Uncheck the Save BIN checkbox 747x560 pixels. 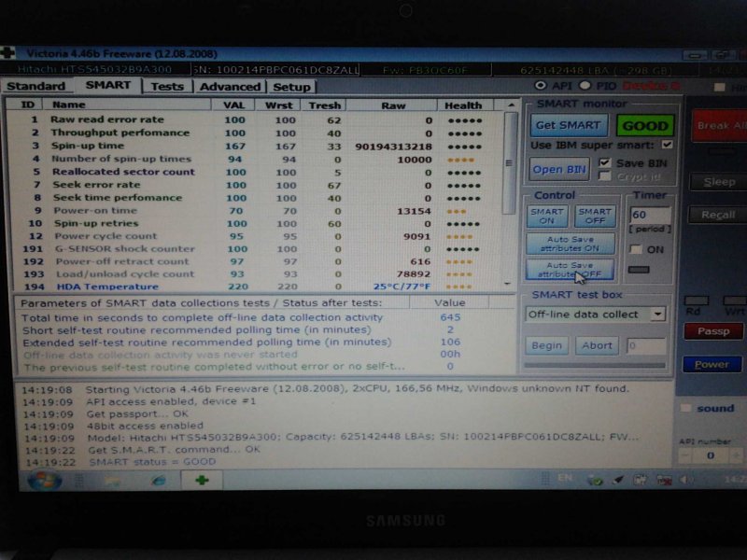click(605, 162)
